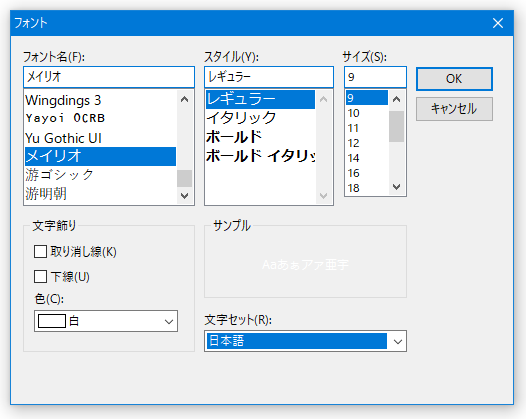Select Yu Gothic UI font
526x419 pixels.
pyautogui.click(x=100, y=138)
